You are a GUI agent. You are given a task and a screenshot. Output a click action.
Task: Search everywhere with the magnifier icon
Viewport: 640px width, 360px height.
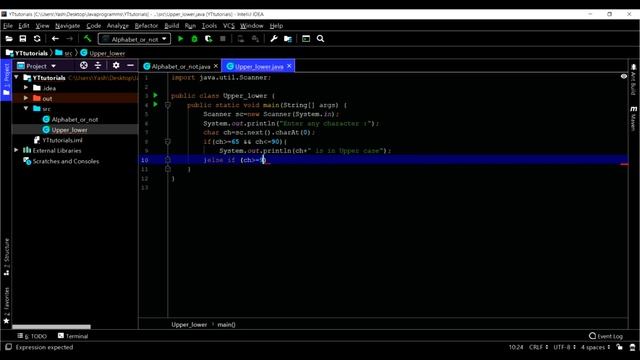[320, 39]
